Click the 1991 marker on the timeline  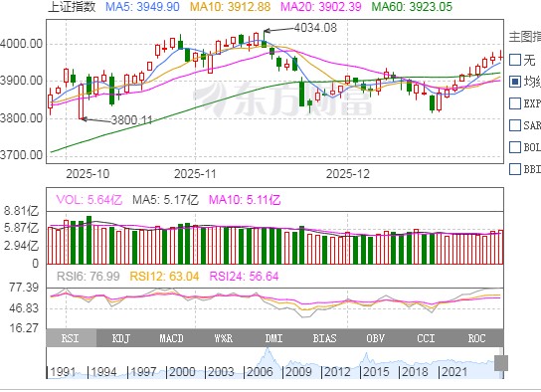point(63,372)
